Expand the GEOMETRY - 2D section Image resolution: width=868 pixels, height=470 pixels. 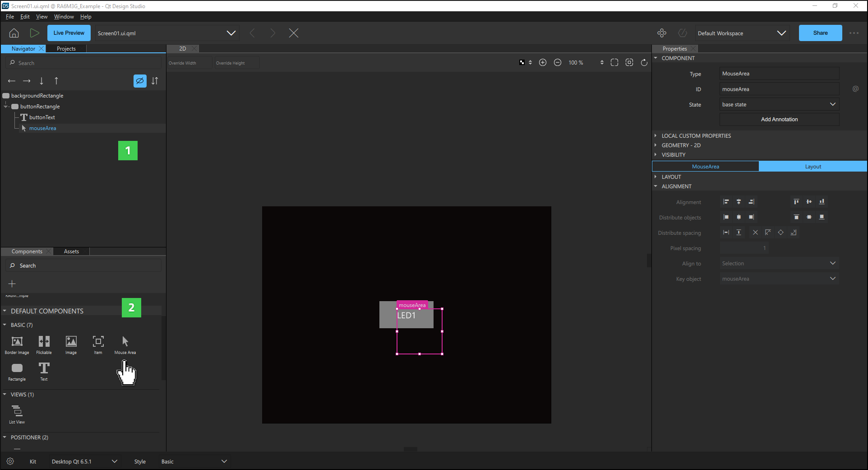tap(681, 145)
